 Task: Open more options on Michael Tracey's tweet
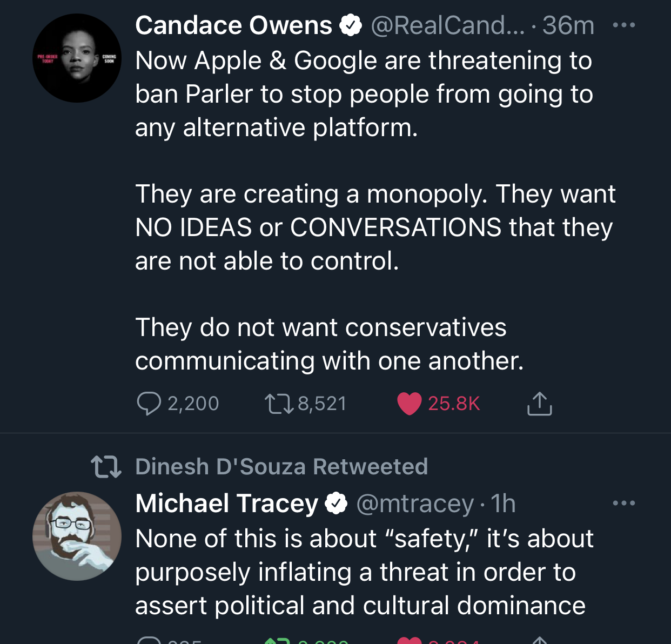(x=624, y=504)
